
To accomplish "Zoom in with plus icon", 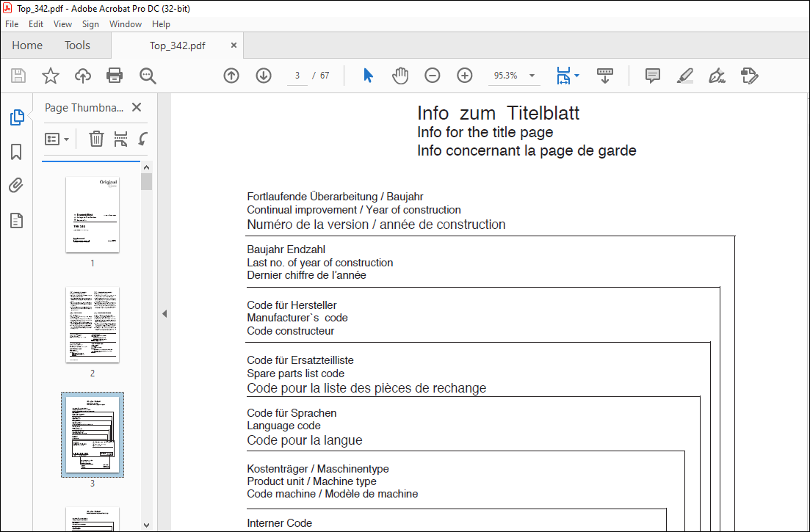I will click(x=465, y=76).
